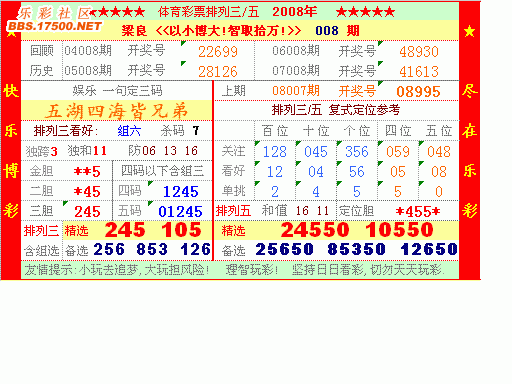Click the 乐彩社区 logo text
Viewport: 512px width, 384px height.
click(x=54, y=13)
